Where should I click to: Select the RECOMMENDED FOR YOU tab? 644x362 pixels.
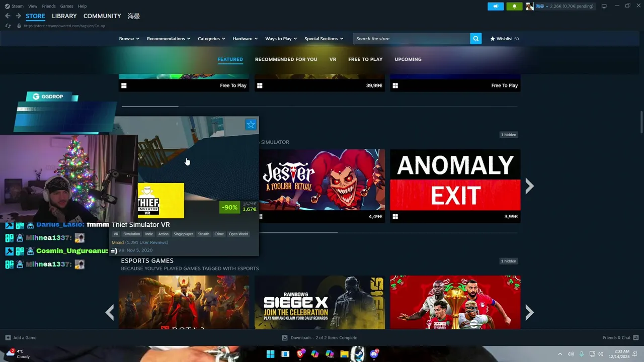[x=286, y=59]
